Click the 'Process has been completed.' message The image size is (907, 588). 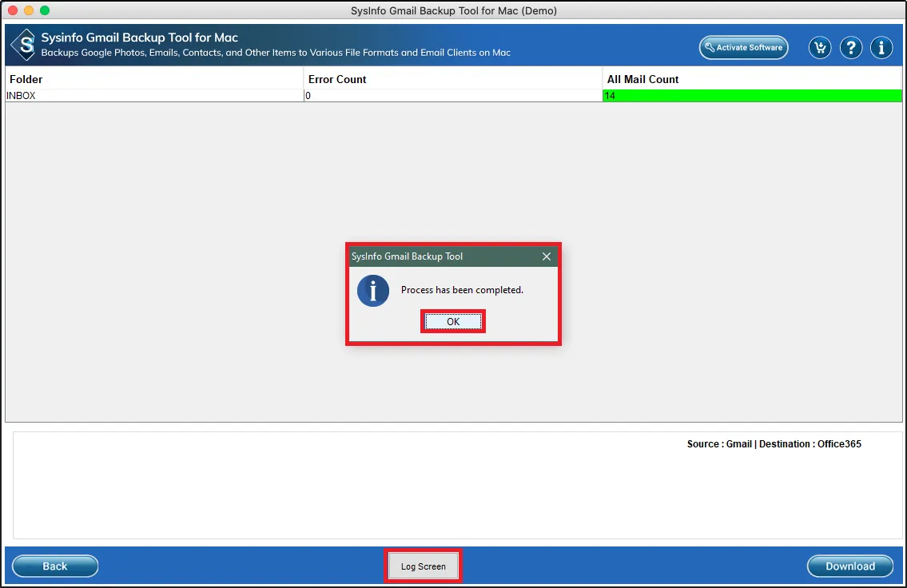tap(462, 290)
